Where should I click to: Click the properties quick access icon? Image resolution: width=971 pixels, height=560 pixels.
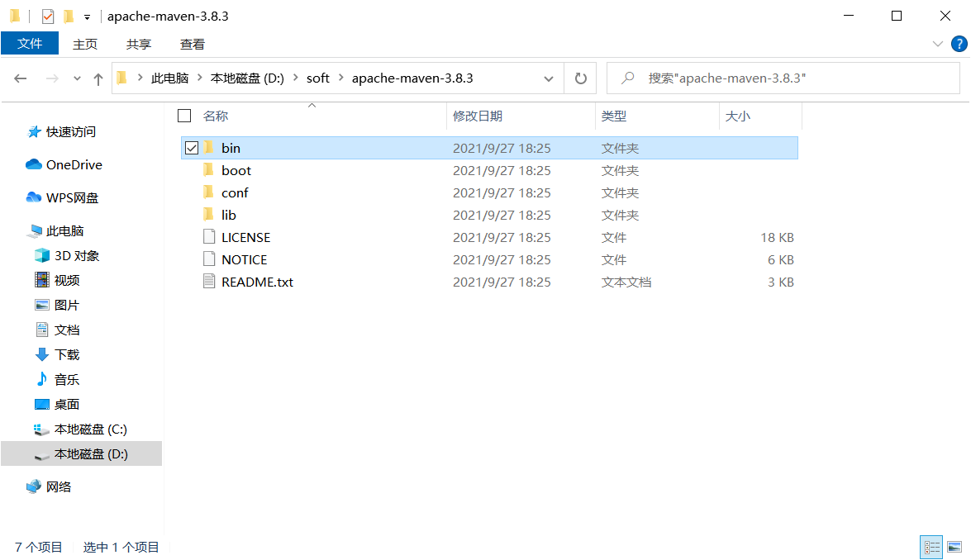[x=48, y=16]
